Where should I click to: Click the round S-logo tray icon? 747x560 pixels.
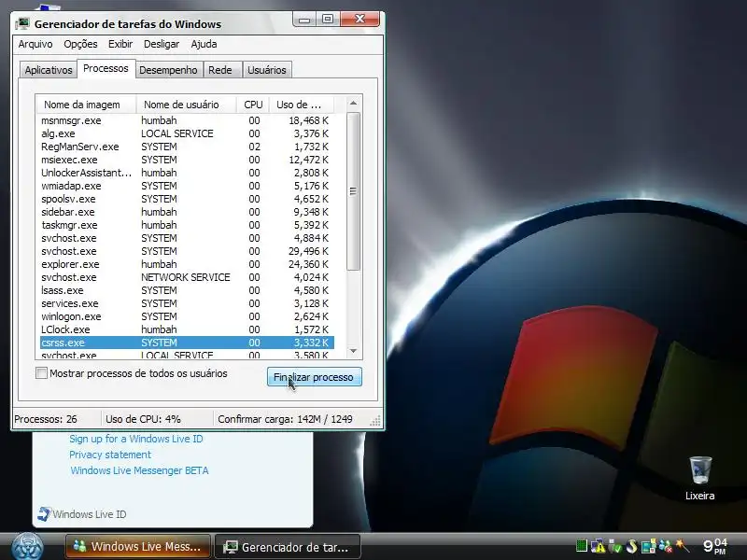point(632,546)
